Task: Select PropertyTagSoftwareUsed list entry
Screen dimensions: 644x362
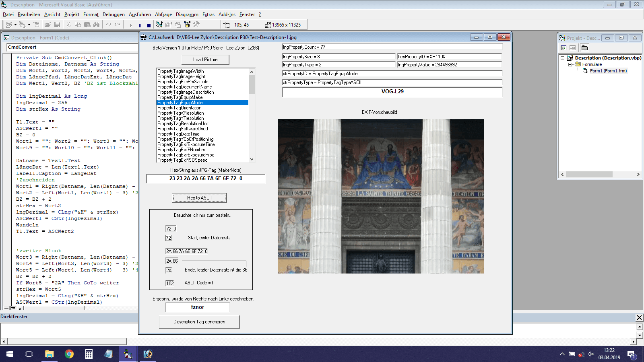Action: tap(202, 129)
